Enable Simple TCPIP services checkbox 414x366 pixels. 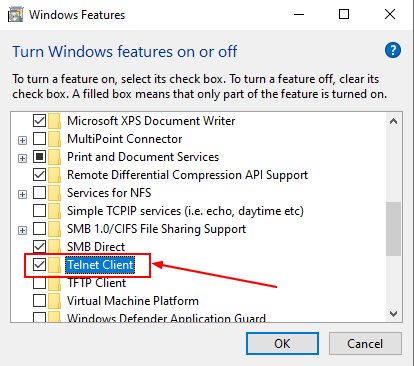39,211
